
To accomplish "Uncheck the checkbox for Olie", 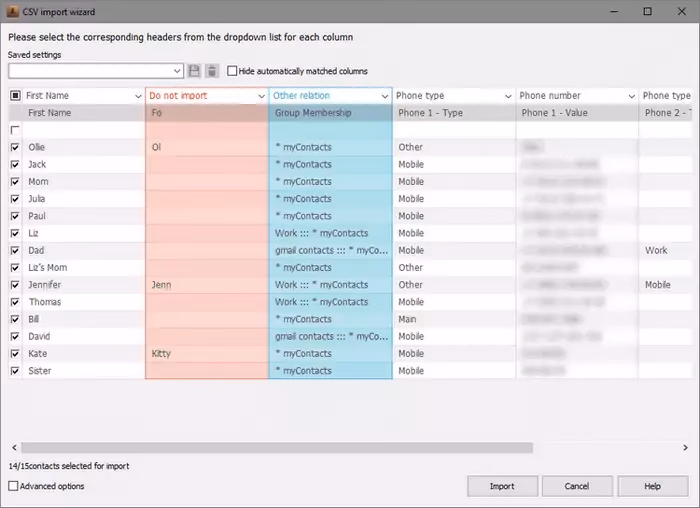I will click(15, 147).
